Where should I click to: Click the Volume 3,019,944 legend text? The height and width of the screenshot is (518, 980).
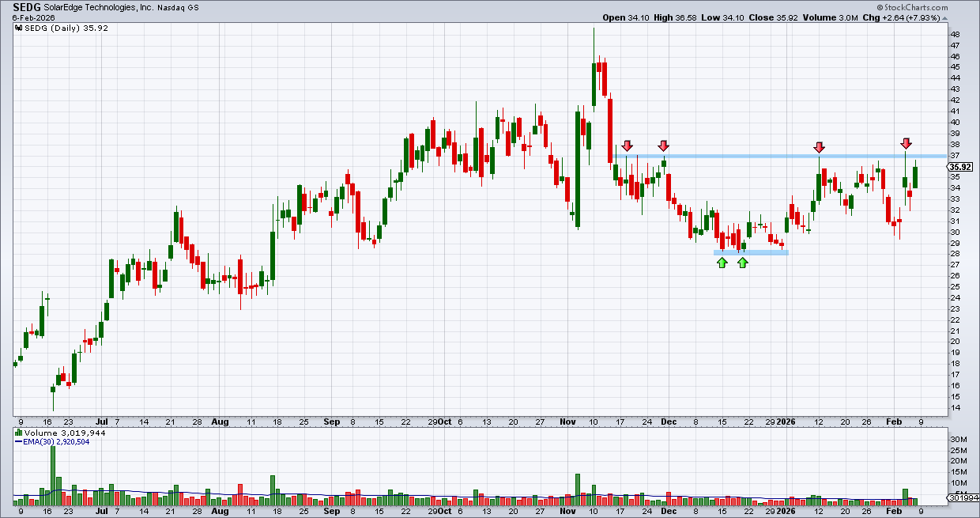[x=65, y=433]
